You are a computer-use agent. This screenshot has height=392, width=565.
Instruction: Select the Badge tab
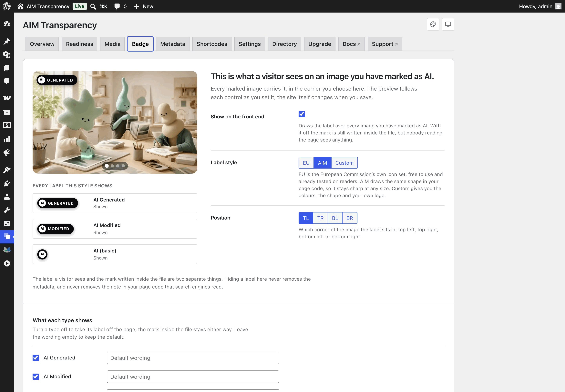pyautogui.click(x=140, y=44)
